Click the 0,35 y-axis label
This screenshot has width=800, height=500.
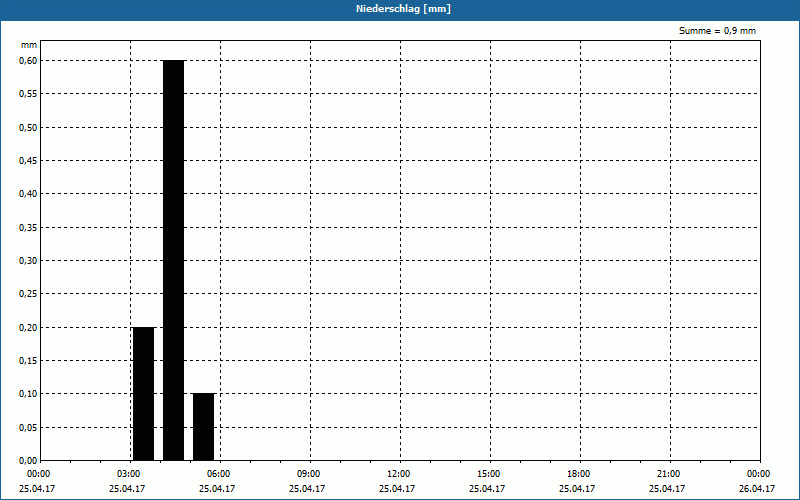(x=28, y=228)
